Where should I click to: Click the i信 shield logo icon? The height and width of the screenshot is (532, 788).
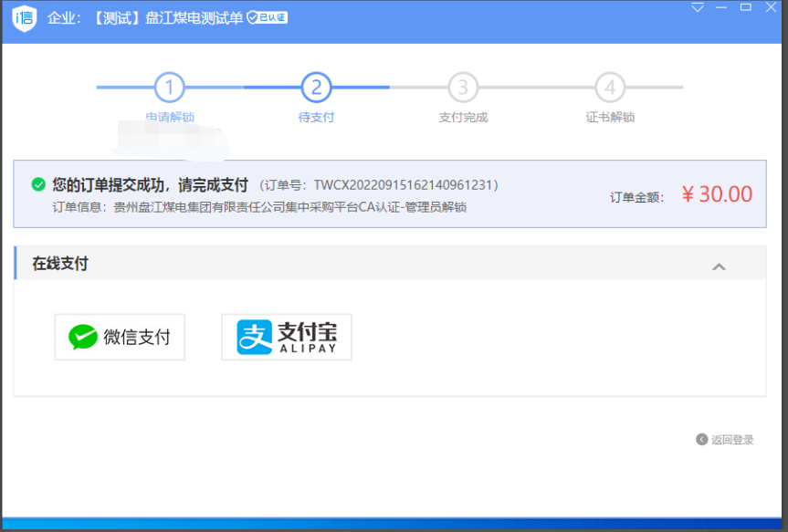pos(25,18)
